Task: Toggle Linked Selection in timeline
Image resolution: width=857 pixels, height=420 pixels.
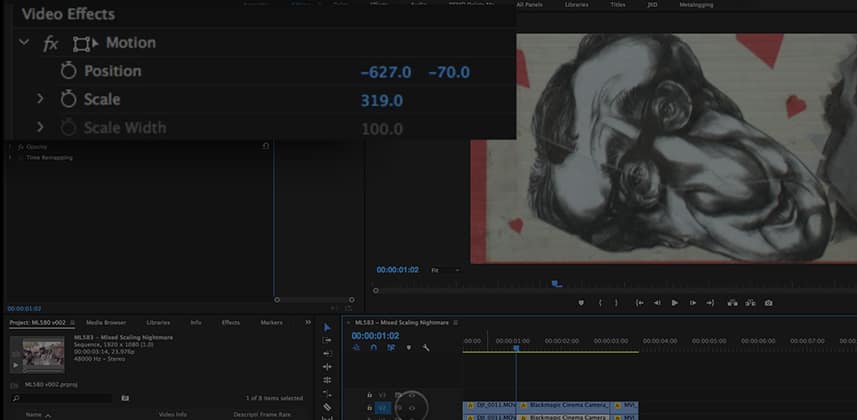Action: pos(391,348)
